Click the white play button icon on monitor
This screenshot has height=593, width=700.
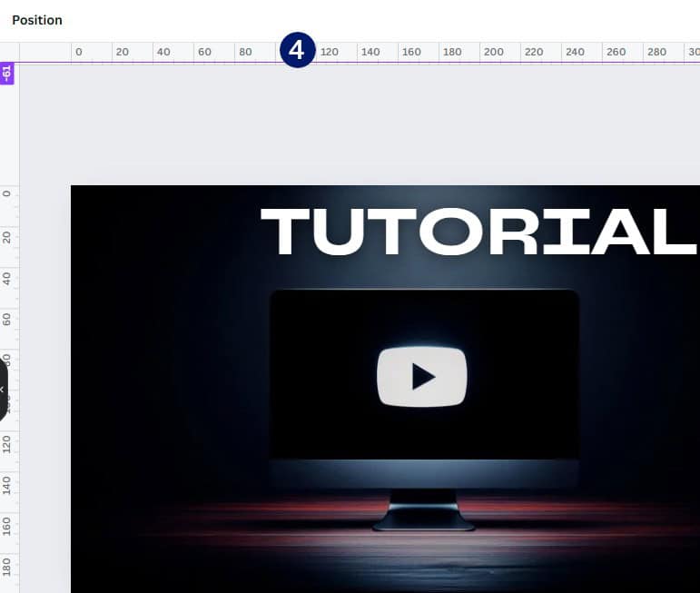click(x=422, y=377)
